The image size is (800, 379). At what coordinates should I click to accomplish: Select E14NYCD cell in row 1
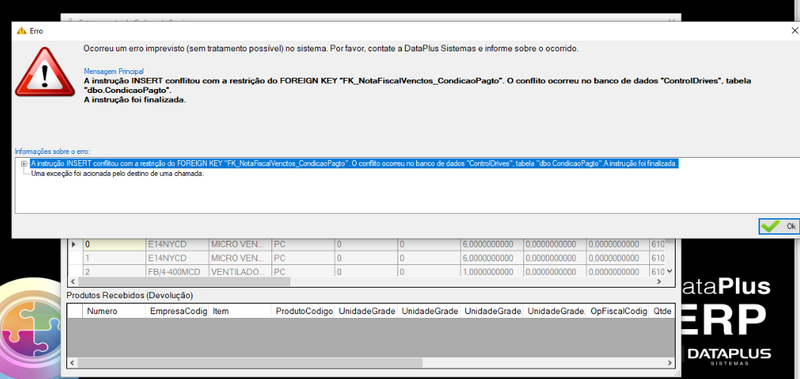[x=177, y=258]
